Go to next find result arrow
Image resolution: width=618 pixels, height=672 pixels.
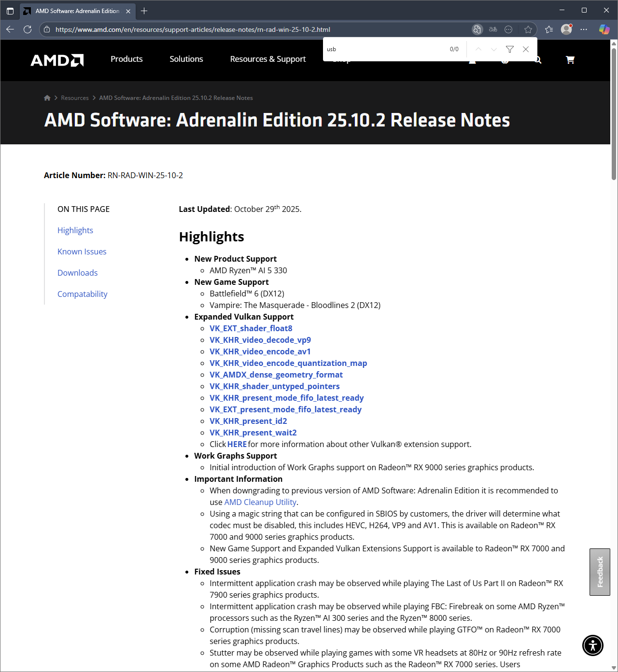494,49
